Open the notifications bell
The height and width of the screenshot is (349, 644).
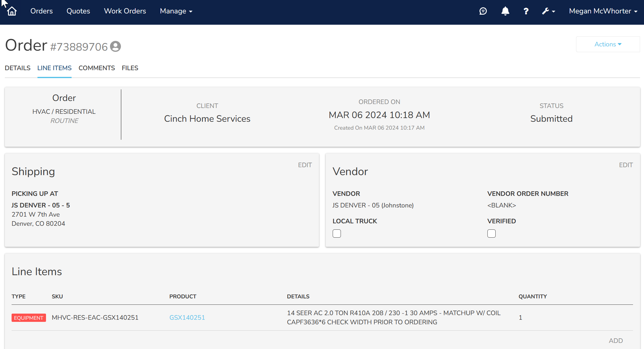(x=505, y=11)
